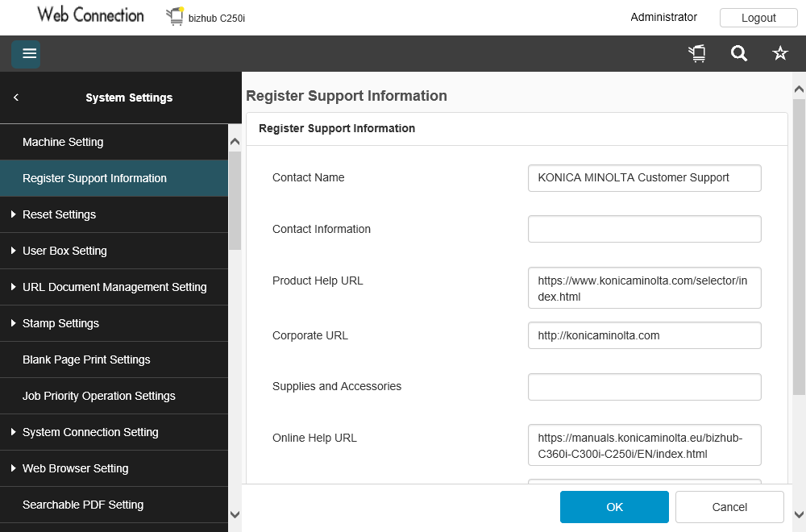806x532 pixels.
Task: Expand the Reset Settings submenu
Action: point(59,214)
